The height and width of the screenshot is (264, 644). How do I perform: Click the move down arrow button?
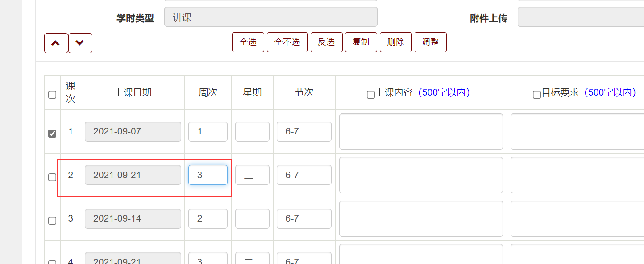click(80, 43)
